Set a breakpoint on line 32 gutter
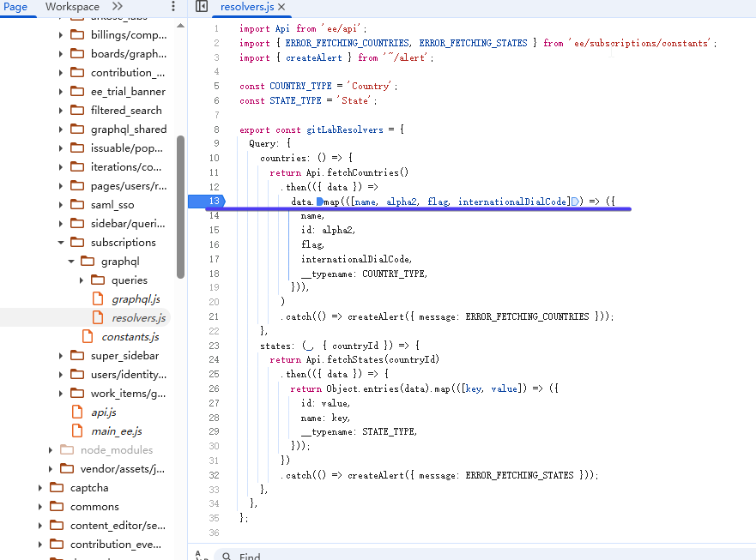This screenshot has height=560, width=756. (214, 475)
